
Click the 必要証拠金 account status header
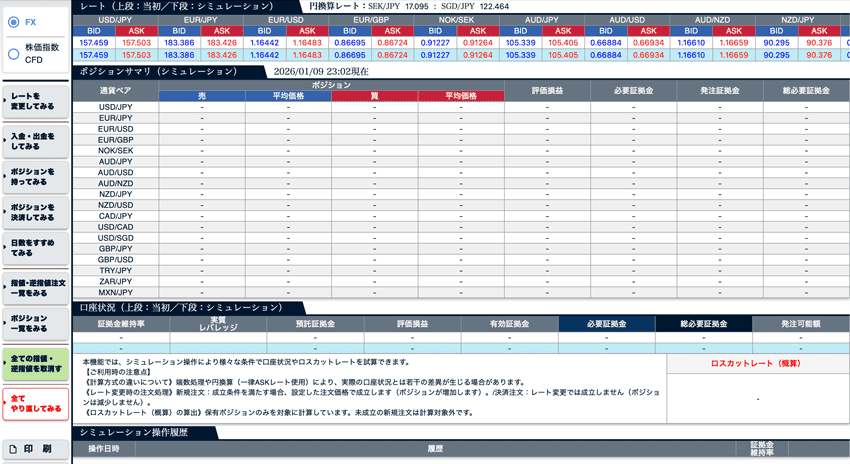[607, 324]
